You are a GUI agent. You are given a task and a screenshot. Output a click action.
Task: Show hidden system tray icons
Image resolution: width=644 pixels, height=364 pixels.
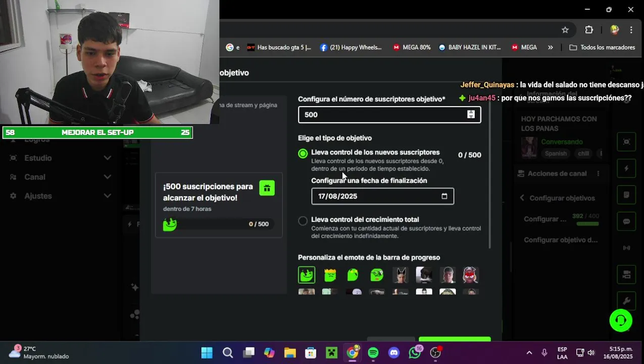529,353
